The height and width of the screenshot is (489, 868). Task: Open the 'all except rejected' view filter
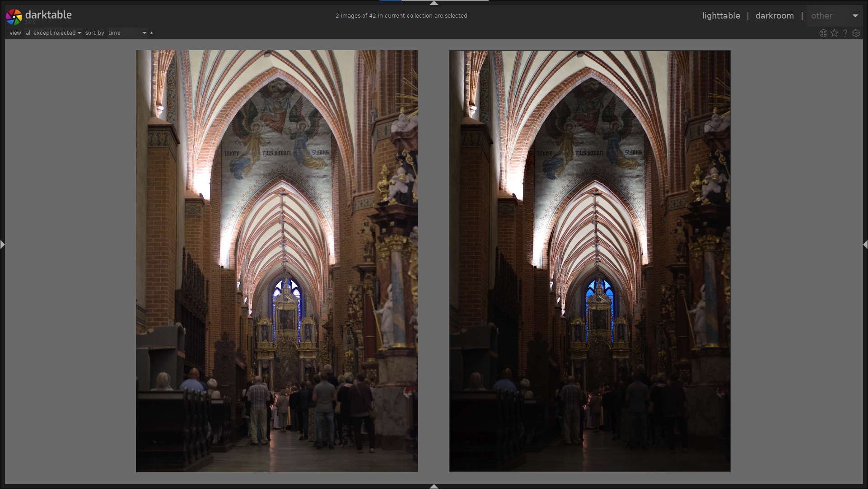pos(53,33)
